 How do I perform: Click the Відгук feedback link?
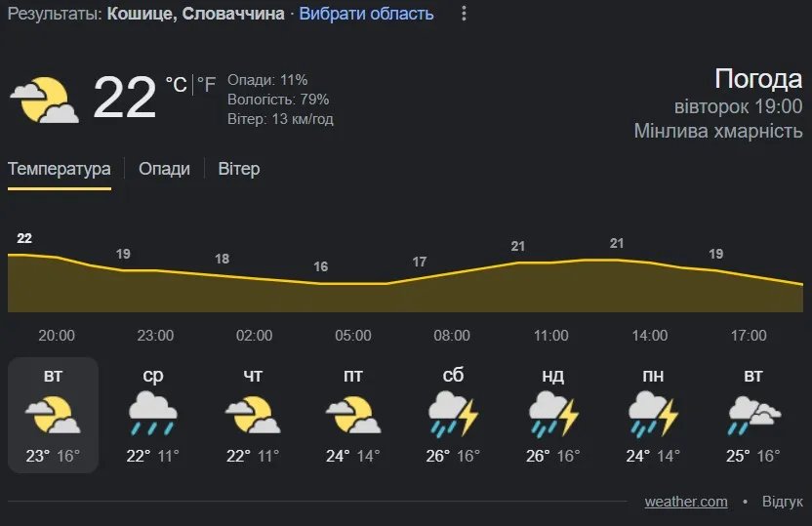coord(782,502)
